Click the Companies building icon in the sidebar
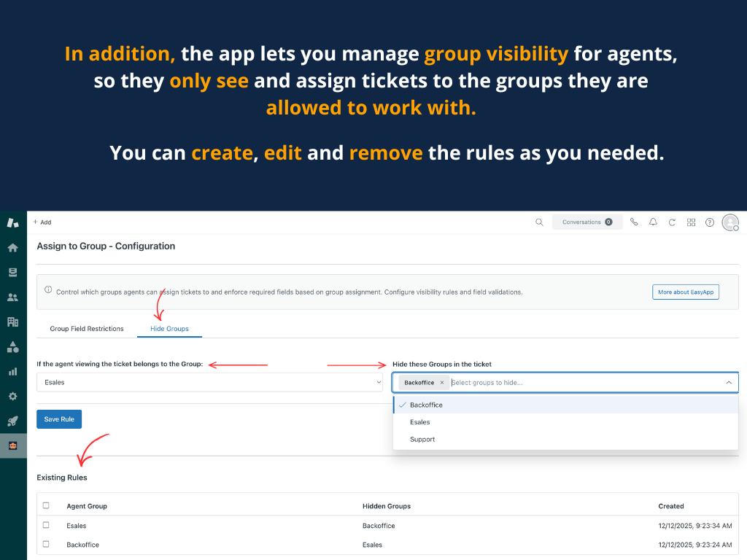Viewport: 747px width, 560px height. pyautogui.click(x=12, y=321)
